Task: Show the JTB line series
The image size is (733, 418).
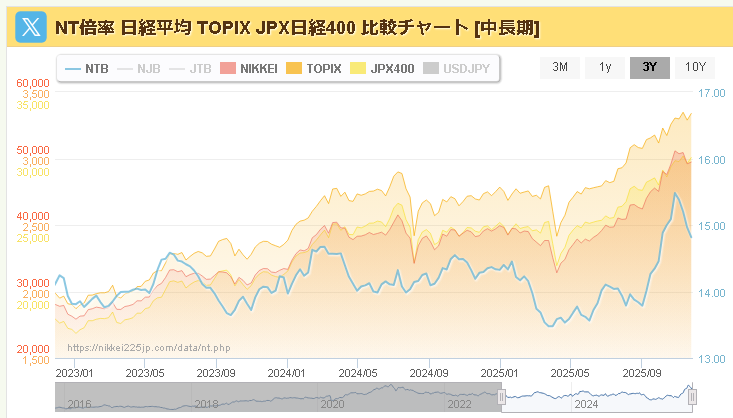Action: pos(190,69)
